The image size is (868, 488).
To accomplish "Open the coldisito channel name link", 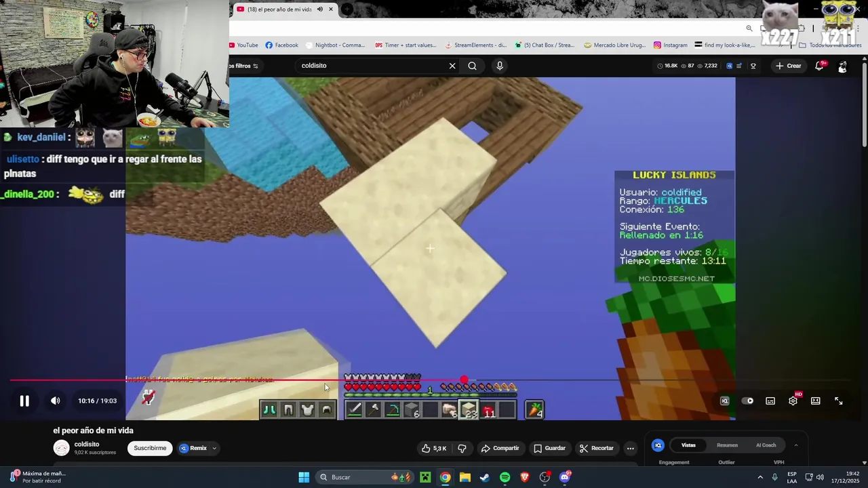I will [87, 444].
